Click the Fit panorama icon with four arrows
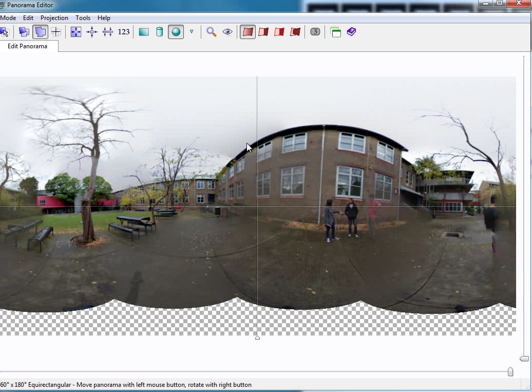Image resolution: width=532 pixels, height=392 pixels. pyautogui.click(x=76, y=32)
